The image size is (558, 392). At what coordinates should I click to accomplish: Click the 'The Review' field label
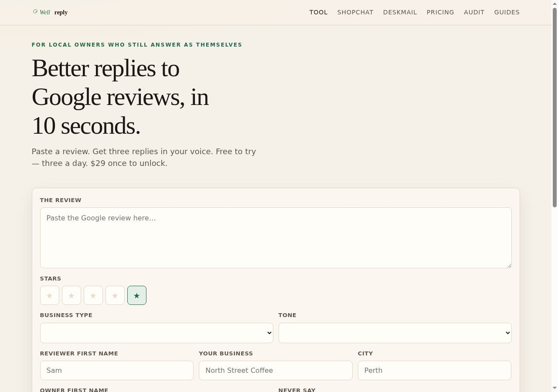[61, 200]
